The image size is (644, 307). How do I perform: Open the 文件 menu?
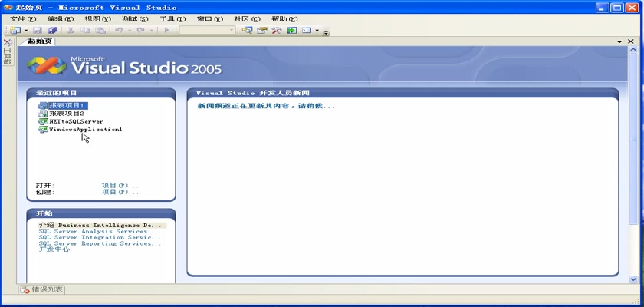[x=23, y=19]
